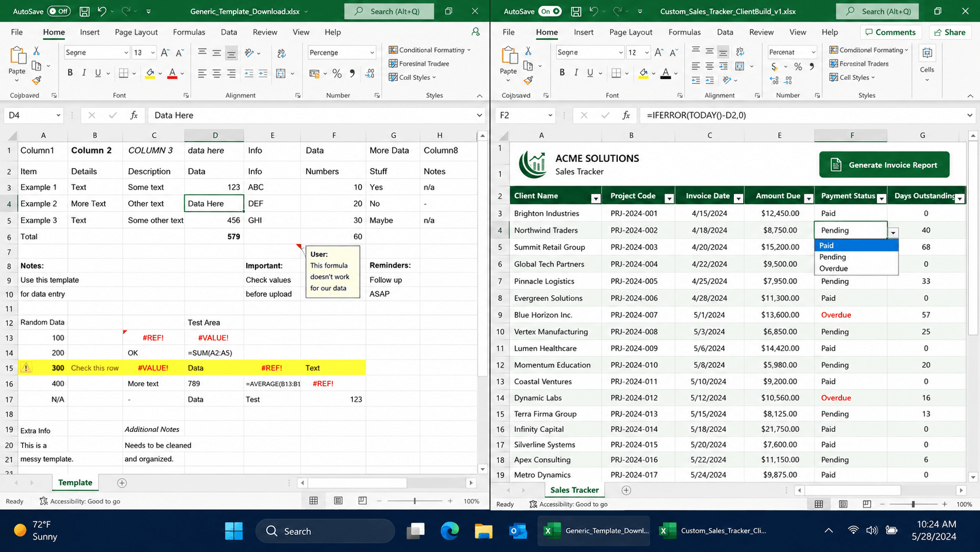The width and height of the screenshot is (980, 552).
Task: Open font name dropdown in left window
Action: pyautogui.click(x=126, y=53)
